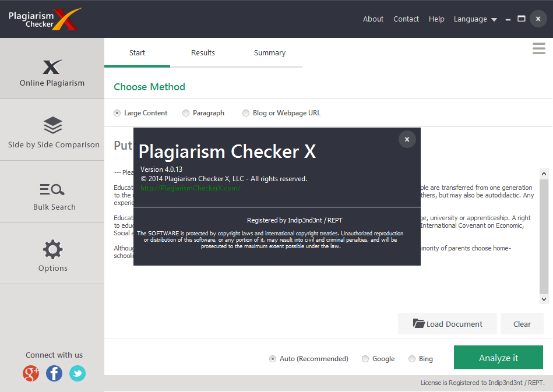553x392 pixels.
Task: Click the text area scrollbar track
Action: [x=544, y=236]
